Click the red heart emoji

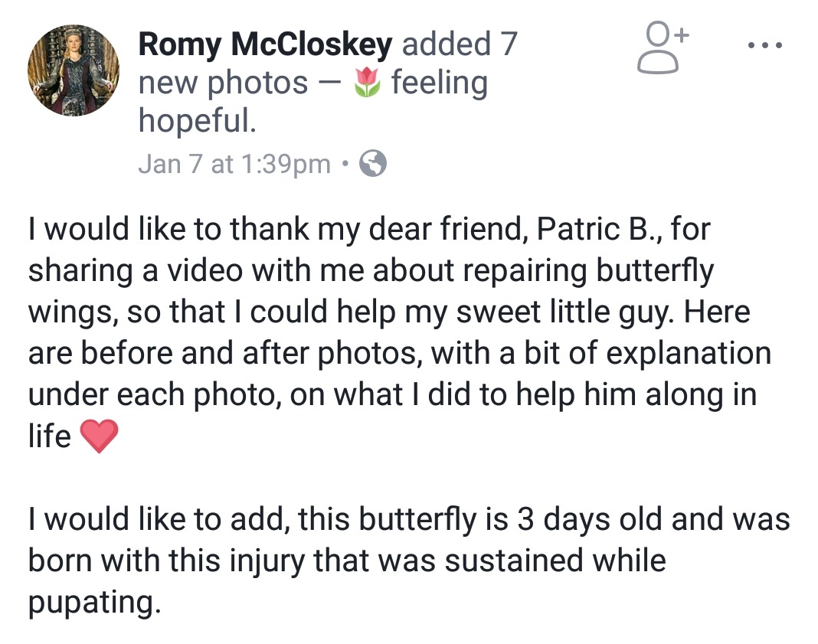click(x=99, y=437)
